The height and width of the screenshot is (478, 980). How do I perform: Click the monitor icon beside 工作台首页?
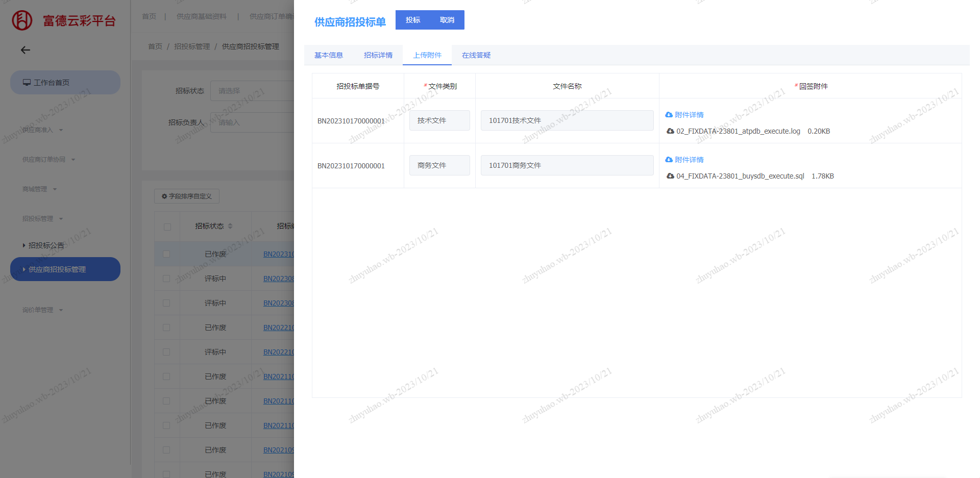(x=27, y=83)
